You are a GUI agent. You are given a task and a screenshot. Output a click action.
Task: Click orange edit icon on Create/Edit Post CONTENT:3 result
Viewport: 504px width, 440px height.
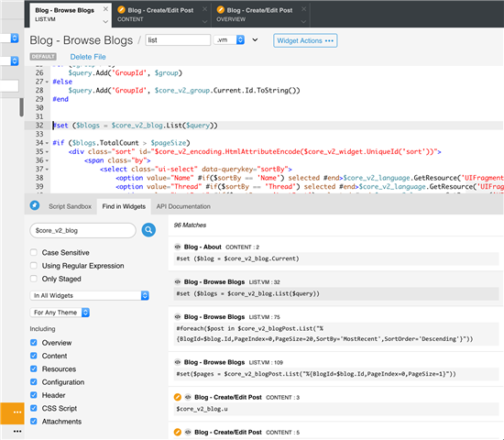pos(178,397)
